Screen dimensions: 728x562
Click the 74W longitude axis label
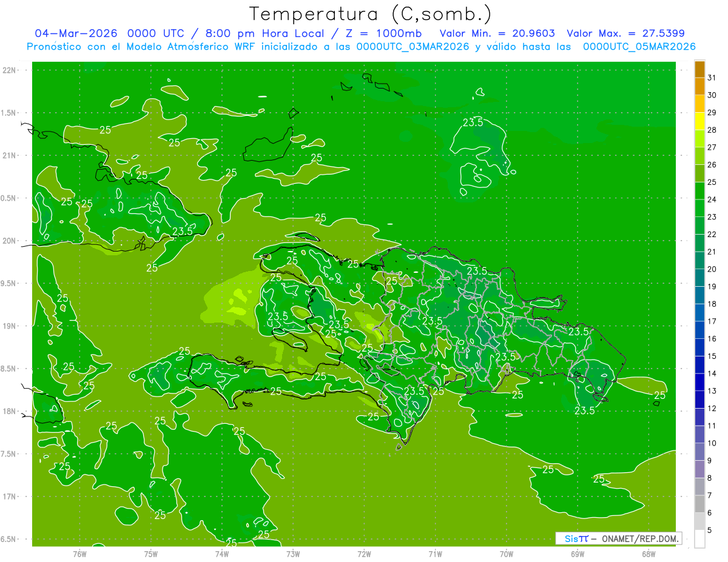(x=221, y=554)
